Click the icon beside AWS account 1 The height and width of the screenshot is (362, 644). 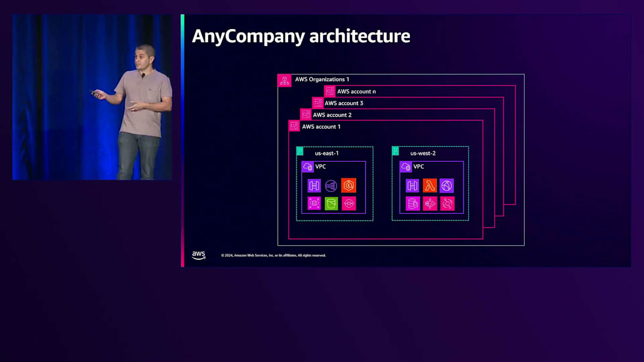(x=294, y=126)
